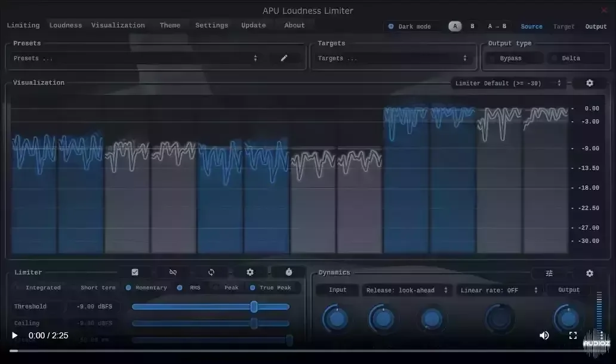Click the Dynamics Output button

568,290
